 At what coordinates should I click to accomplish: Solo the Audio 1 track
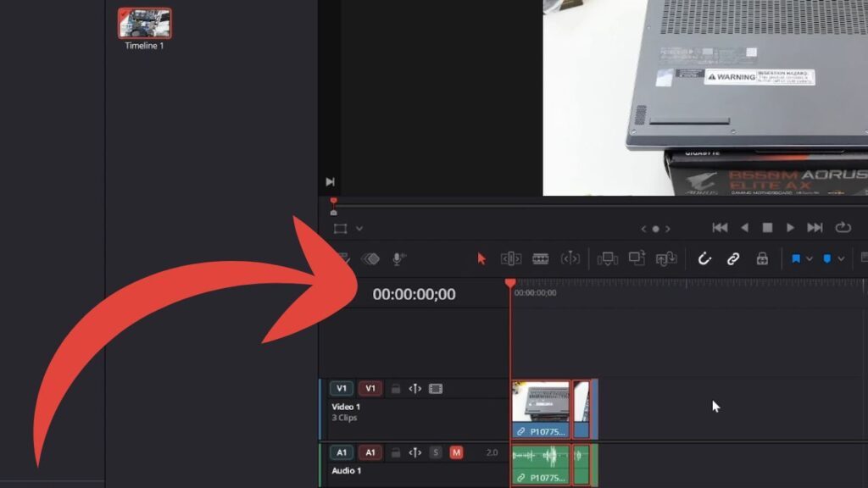click(x=436, y=452)
